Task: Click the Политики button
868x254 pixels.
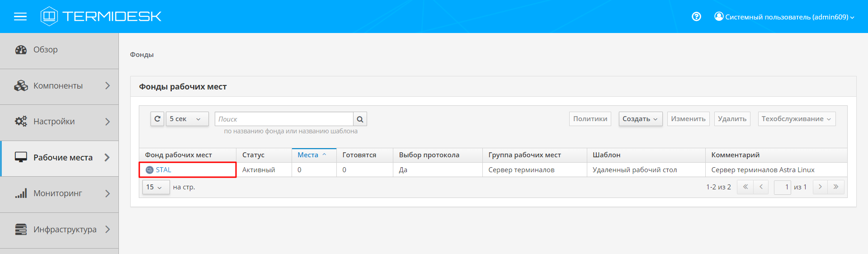Action: coord(590,119)
